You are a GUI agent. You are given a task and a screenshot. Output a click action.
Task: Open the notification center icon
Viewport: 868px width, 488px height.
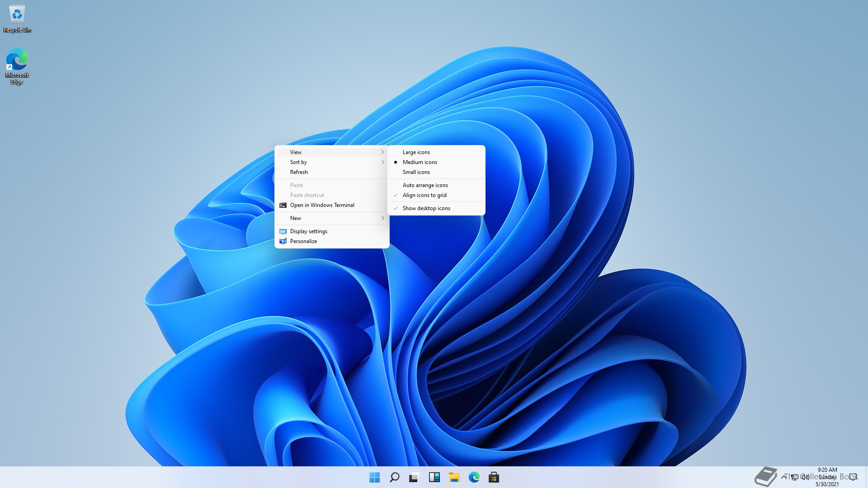pyautogui.click(x=853, y=477)
